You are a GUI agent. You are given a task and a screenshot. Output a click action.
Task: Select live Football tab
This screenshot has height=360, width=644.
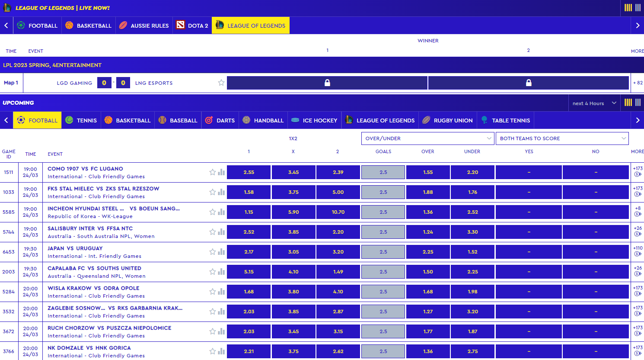pos(37,26)
